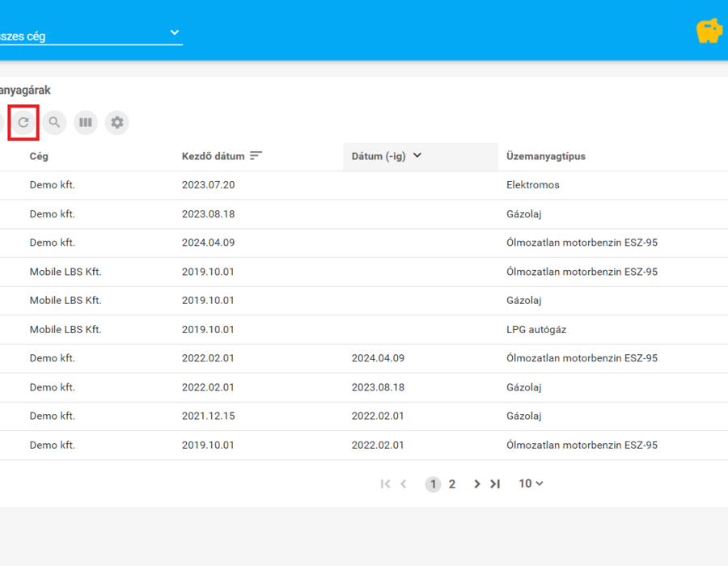Open table settings gear

(x=117, y=122)
